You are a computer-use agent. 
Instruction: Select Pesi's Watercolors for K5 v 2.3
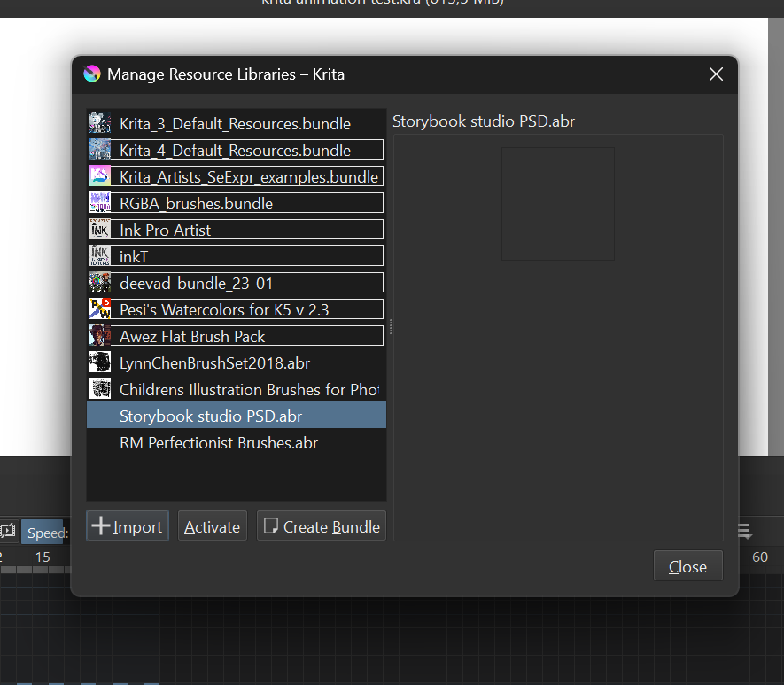[236, 309]
